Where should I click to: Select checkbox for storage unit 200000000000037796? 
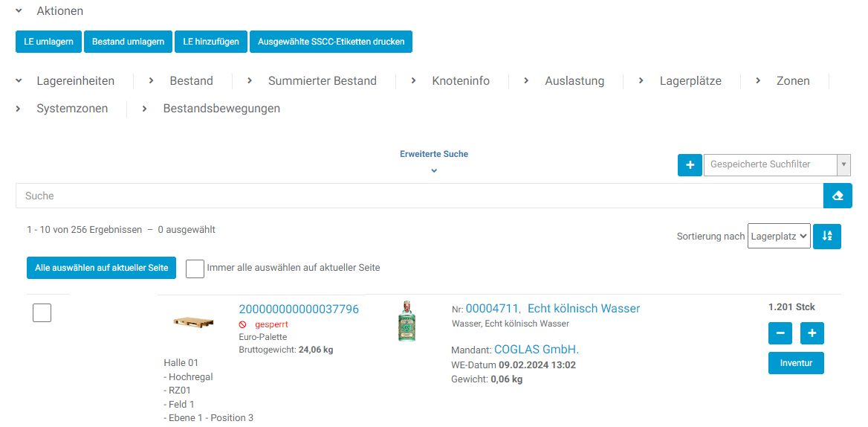click(42, 313)
